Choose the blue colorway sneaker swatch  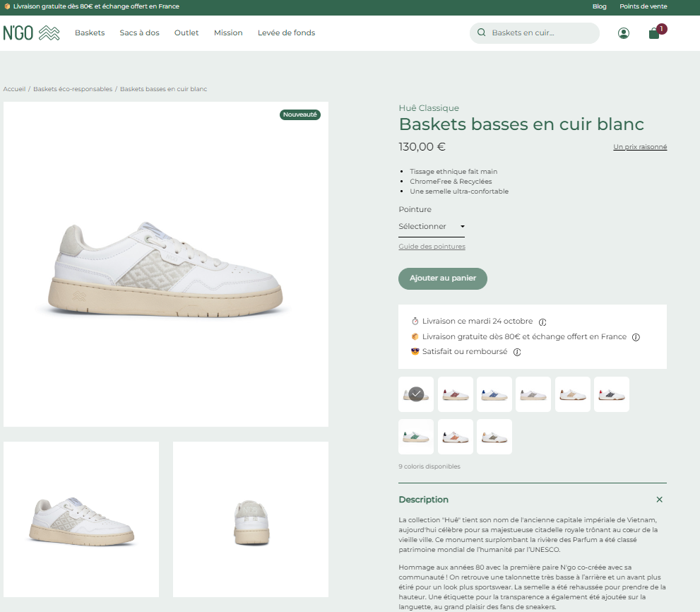494,394
